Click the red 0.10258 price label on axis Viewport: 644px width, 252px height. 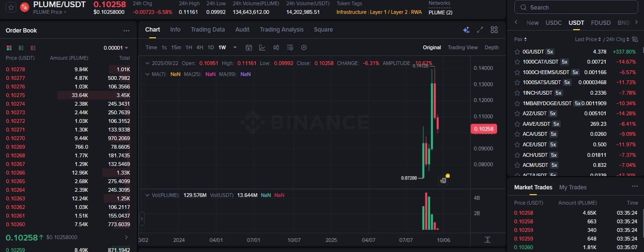pos(484,129)
